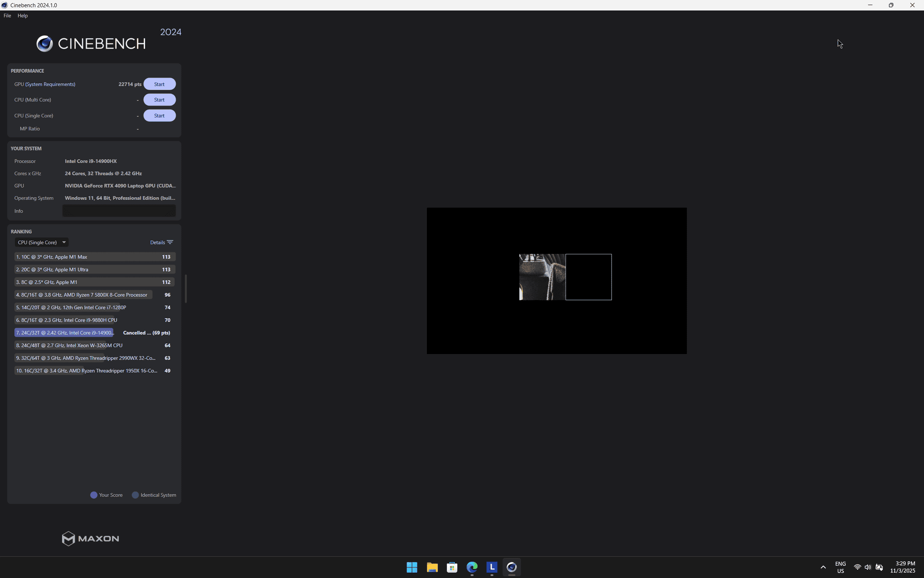This screenshot has width=924, height=578.
Task: Select Intel Core i7-1280P ranking row
Action: pos(95,307)
